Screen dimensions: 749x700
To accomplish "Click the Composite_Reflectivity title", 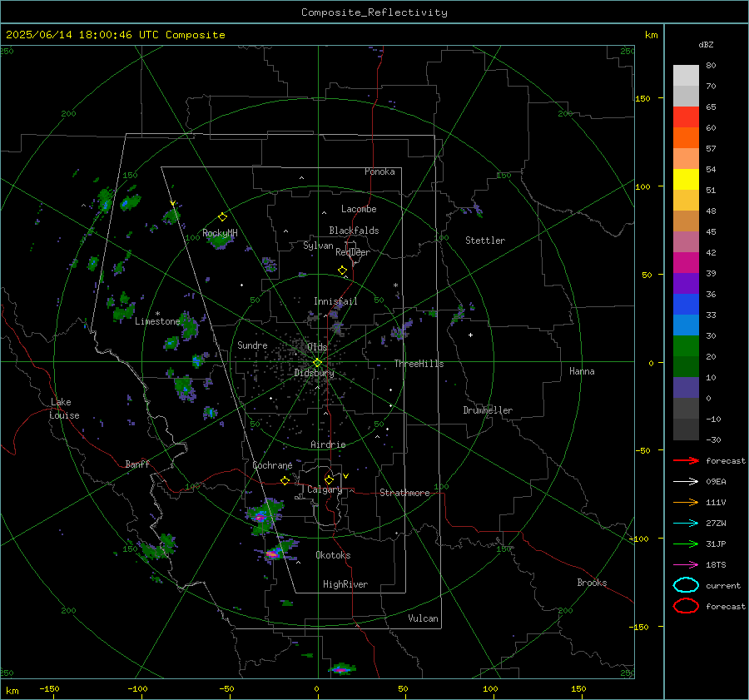I will click(x=374, y=12).
